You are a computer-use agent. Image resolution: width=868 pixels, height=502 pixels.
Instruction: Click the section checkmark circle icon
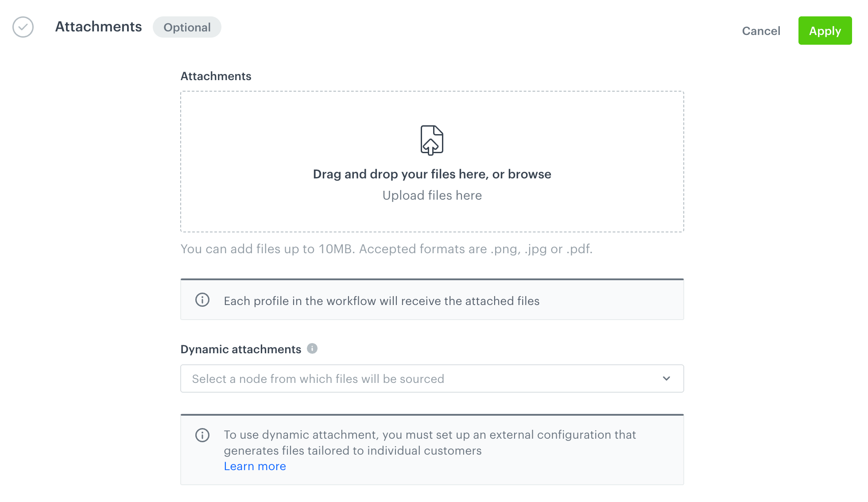(23, 27)
